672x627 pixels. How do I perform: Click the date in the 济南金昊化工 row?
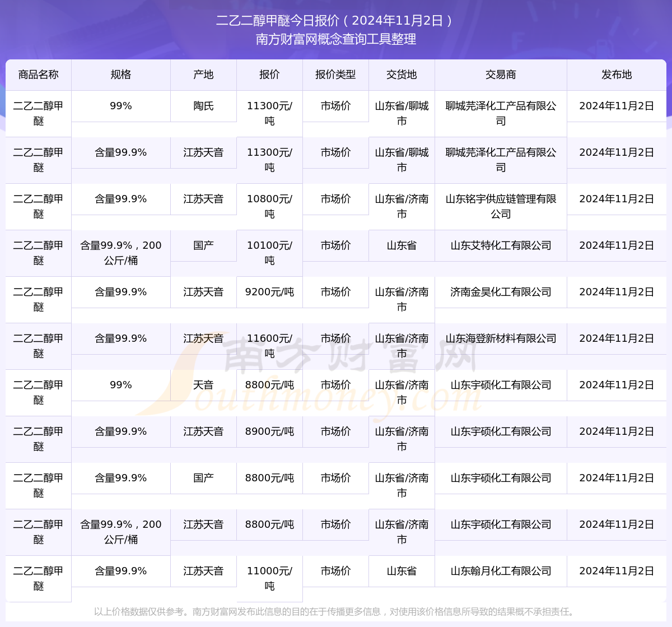(x=617, y=292)
